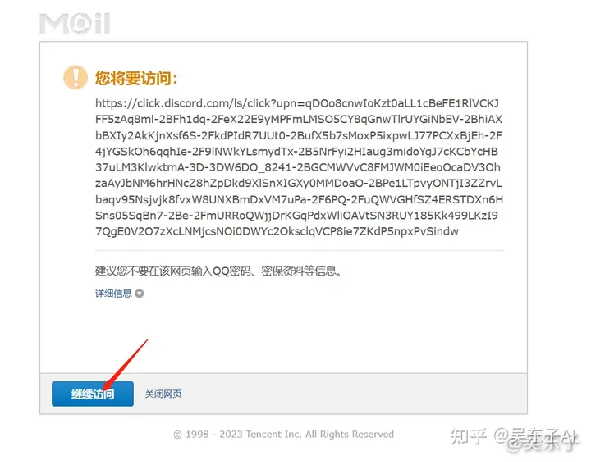The image size is (592, 462).
Task: Click the QQ Mail logo
Action: tap(74, 24)
